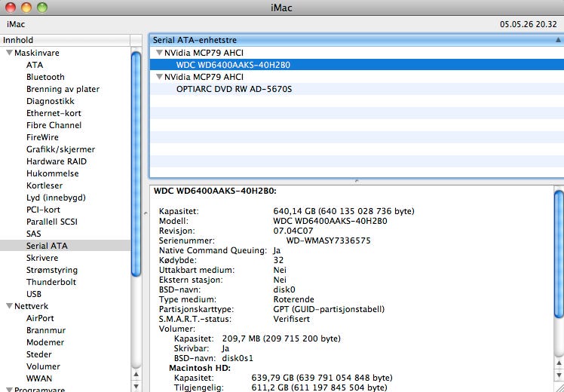Select PCI-kort item
Image resolution: width=564 pixels, height=392 pixels.
coord(43,210)
